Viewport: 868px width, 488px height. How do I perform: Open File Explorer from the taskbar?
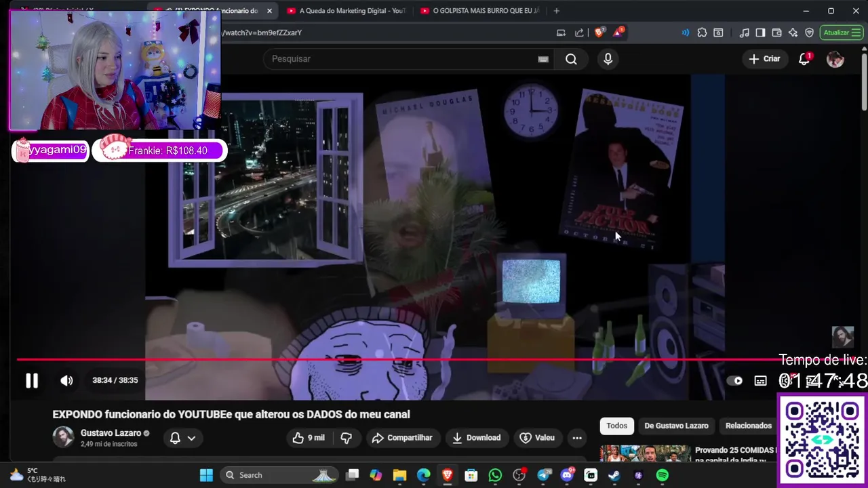399,475
